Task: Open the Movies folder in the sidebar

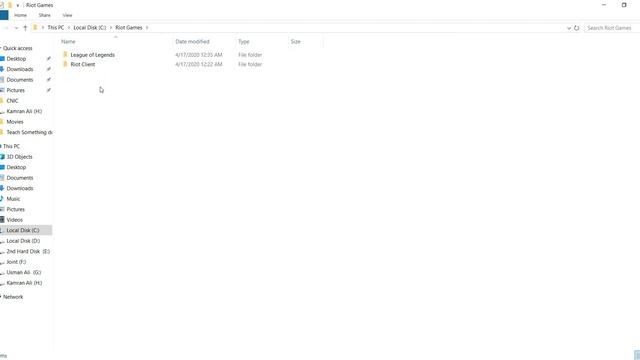Action: click(15, 122)
